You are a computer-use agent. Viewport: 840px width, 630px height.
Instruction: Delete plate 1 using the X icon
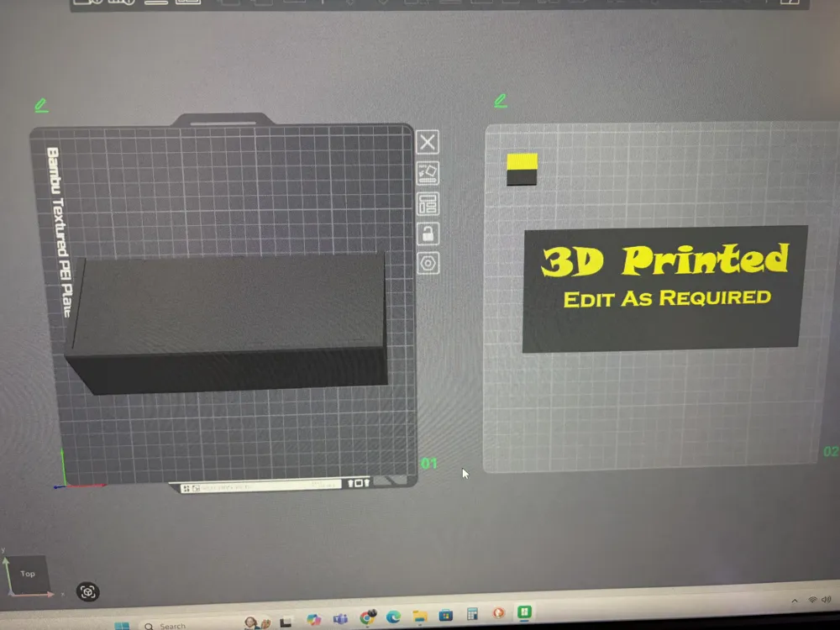tap(428, 141)
